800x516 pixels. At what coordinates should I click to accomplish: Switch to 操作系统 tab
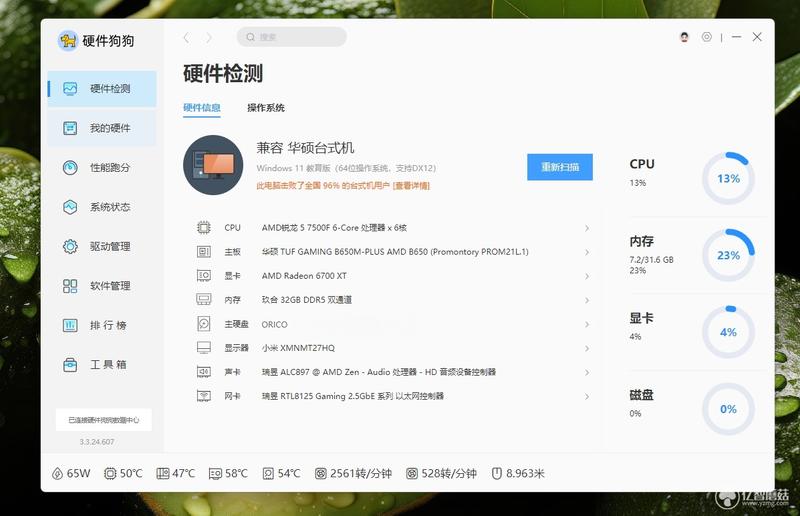pyautogui.click(x=266, y=108)
